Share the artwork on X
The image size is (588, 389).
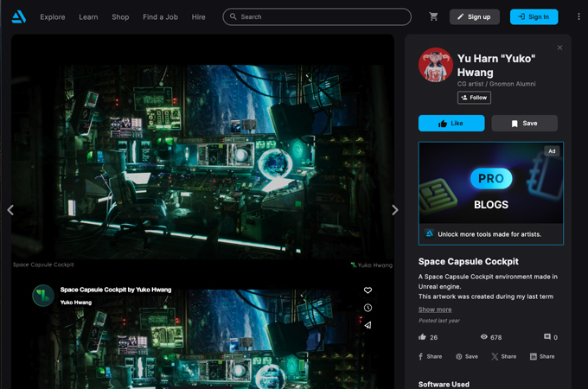504,356
